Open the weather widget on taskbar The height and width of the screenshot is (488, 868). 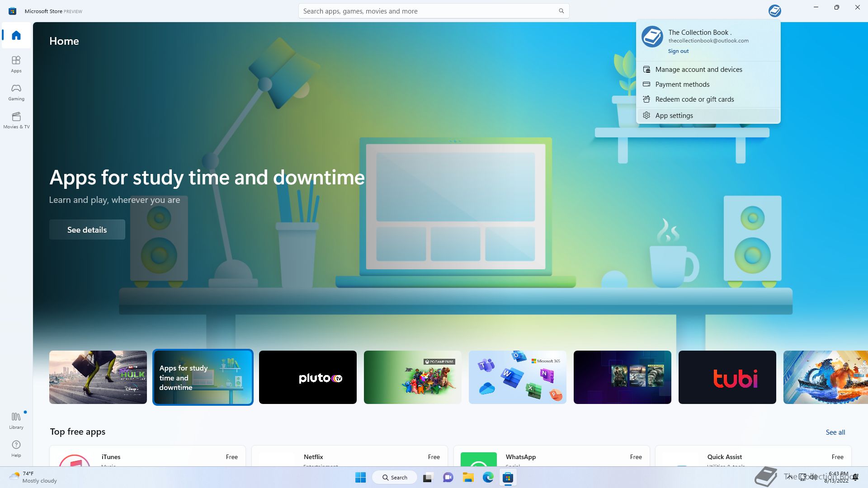tap(33, 477)
